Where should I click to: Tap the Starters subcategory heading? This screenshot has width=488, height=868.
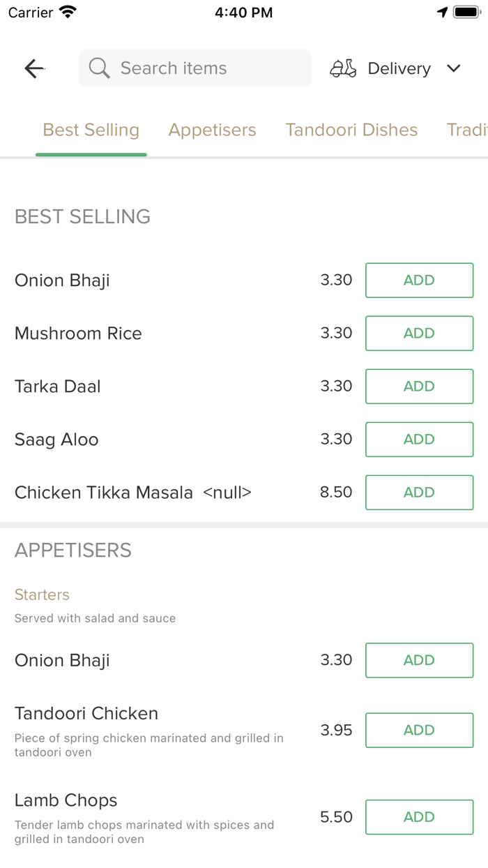pos(43,594)
